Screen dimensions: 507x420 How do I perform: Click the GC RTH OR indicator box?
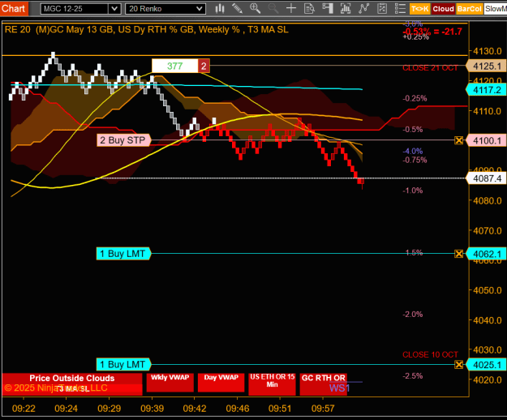pos(324,384)
